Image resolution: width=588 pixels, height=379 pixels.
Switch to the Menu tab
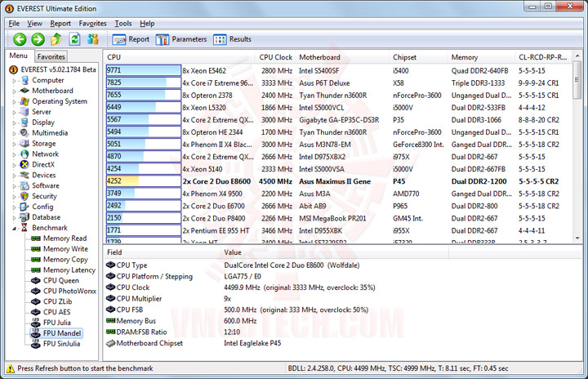coord(18,56)
